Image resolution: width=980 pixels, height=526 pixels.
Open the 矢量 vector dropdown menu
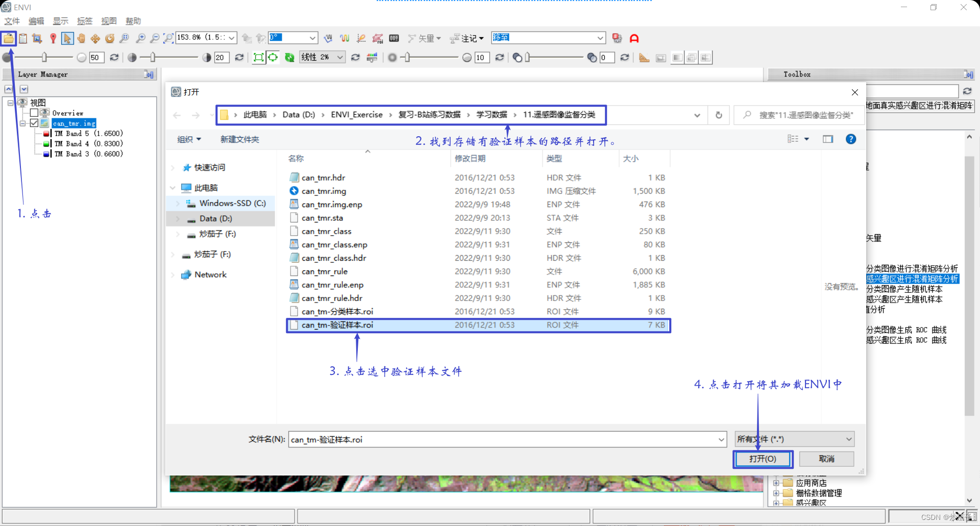coord(425,38)
